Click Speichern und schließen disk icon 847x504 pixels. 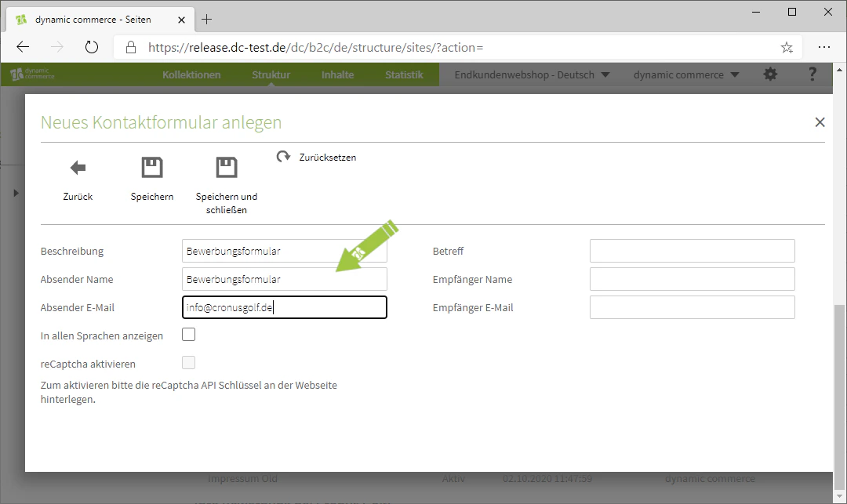(x=227, y=167)
